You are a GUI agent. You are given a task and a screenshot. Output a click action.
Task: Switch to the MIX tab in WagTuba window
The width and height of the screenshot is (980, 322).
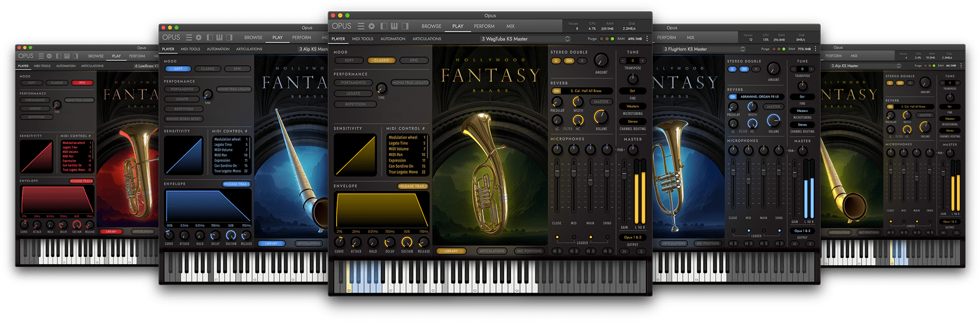pos(511,26)
